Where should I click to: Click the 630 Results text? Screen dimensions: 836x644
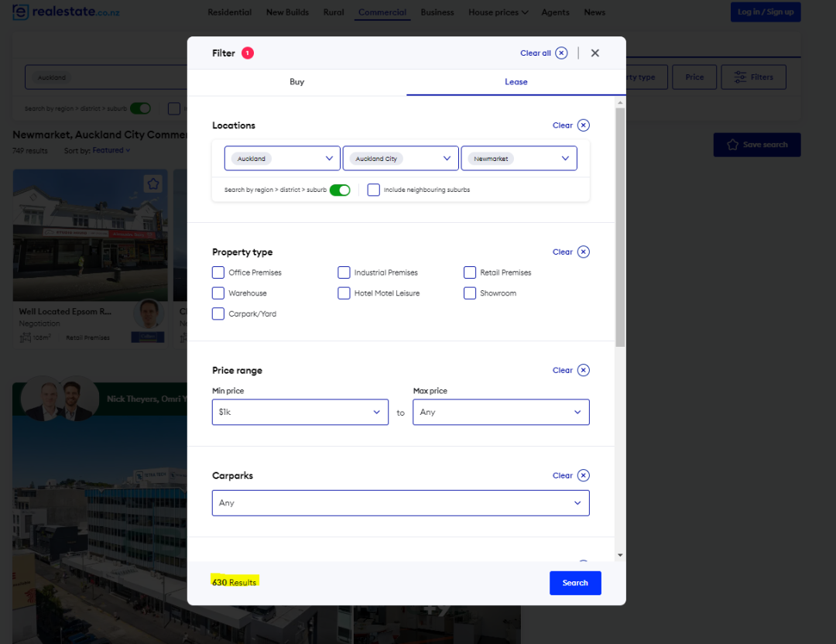pos(234,582)
